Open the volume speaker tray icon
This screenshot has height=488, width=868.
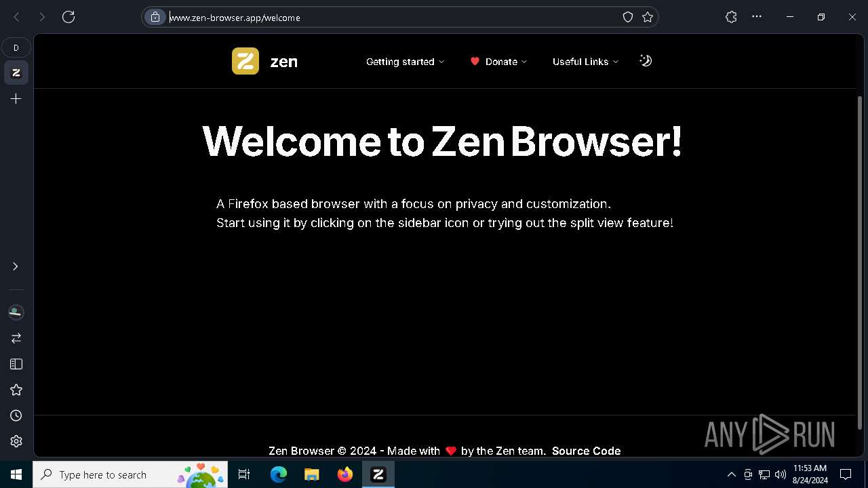click(781, 474)
